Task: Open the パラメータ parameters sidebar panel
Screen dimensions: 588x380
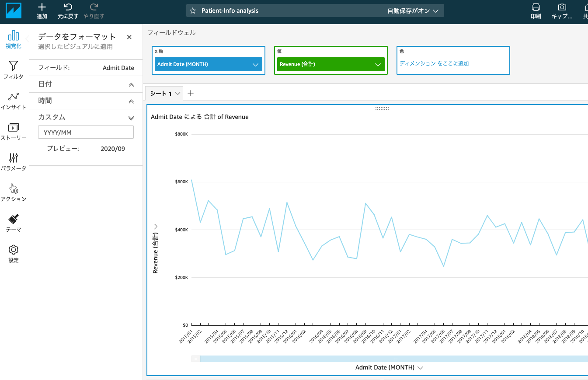Action: [x=14, y=162]
